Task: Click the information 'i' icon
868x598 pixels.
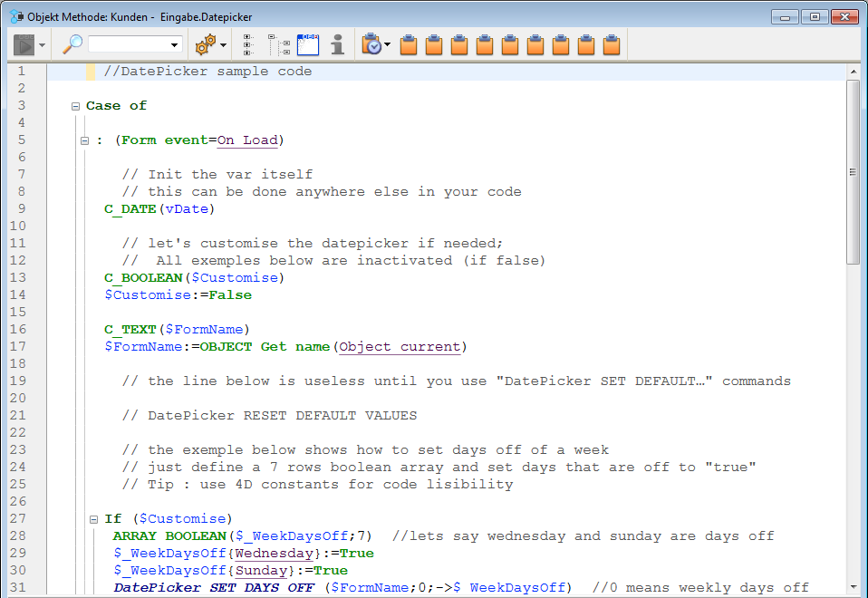Action: tap(337, 44)
